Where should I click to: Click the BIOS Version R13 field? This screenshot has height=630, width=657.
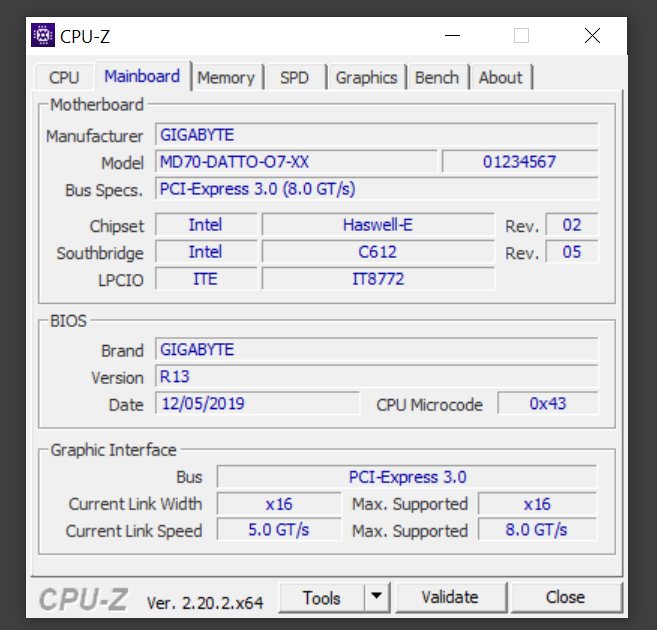(377, 376)
